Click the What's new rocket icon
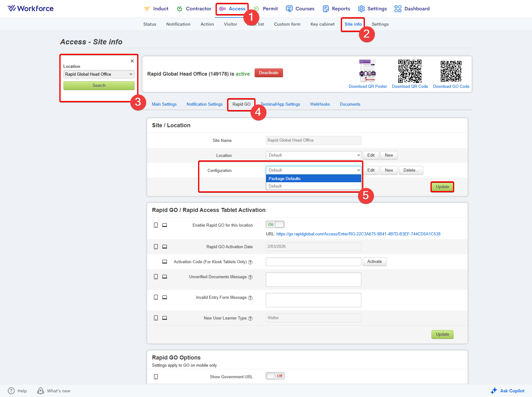The width and height of the screenshot is (532, 397). pyautogui.click(x=41, y=391)
